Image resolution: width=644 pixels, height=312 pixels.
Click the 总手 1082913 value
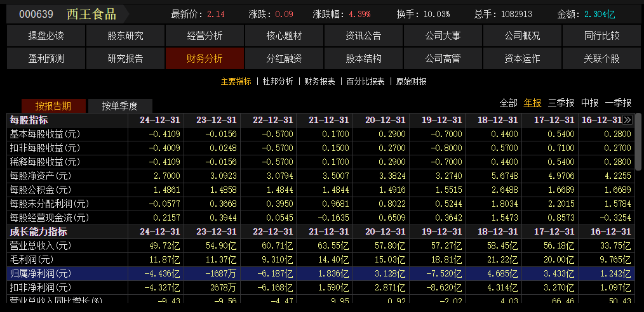(516, 15)
